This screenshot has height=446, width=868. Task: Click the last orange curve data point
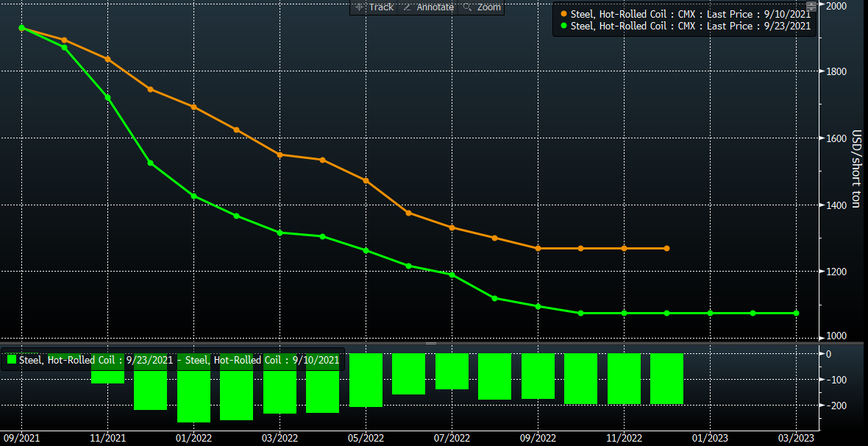666,249
